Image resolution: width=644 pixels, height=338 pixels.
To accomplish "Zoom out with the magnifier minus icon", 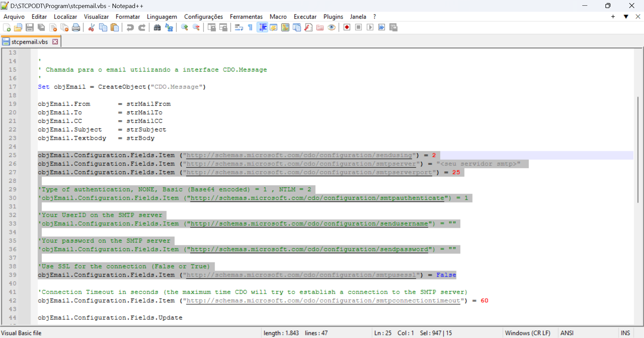I will tap(196, 27).
